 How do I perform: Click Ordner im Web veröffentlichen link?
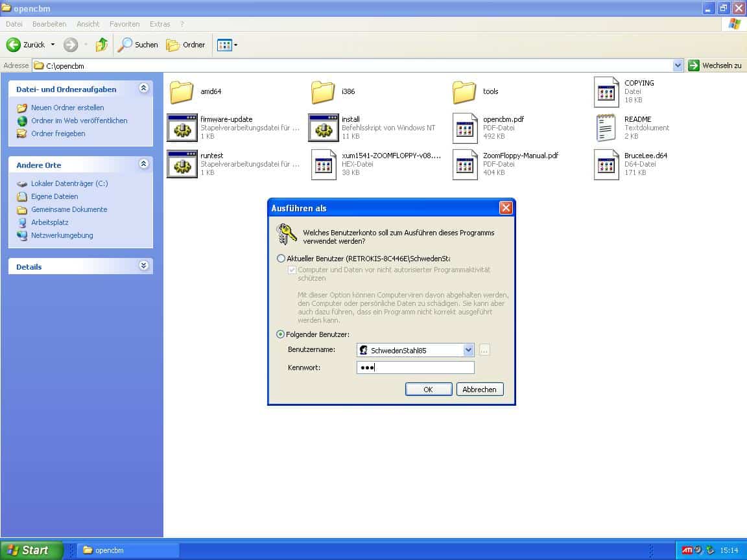coord(79,121)
